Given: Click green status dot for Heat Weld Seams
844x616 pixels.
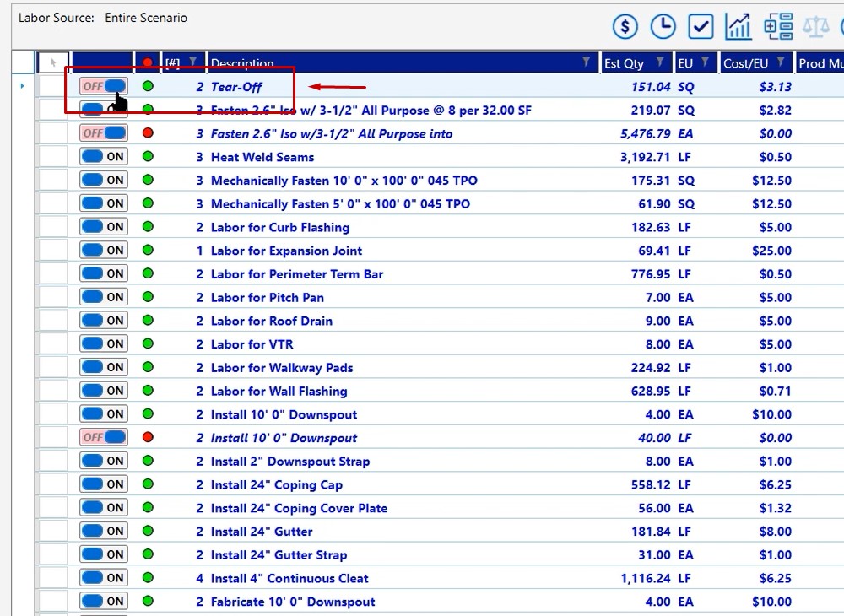Looking at the screenshot, I should pyautogui.click(x=148, y=157).
